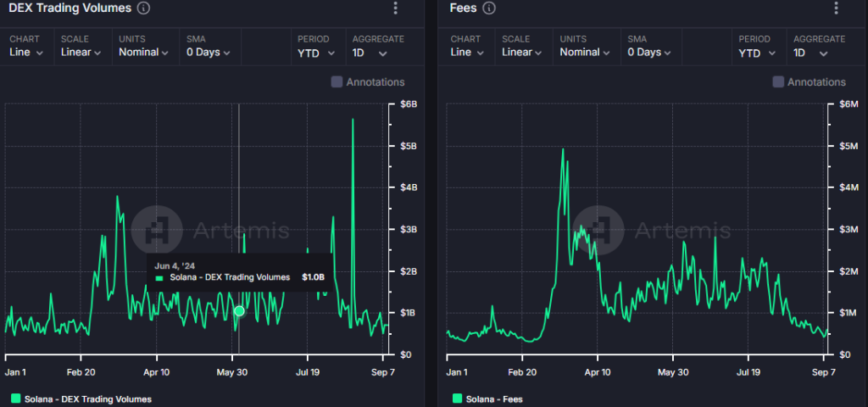The width and height of the screenshot is (868, 407).
Task: Click info icon next to DEX Trading Volumes
Action: point(143,8)
